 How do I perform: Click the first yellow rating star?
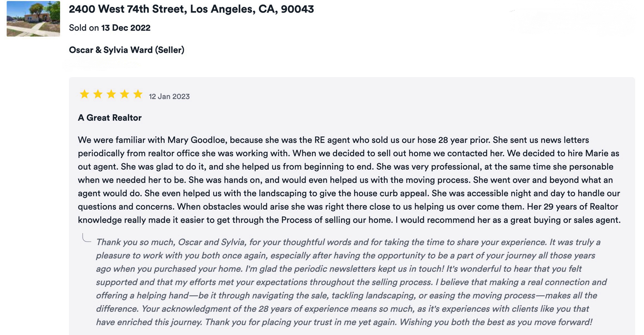click(x=85, y=94)
